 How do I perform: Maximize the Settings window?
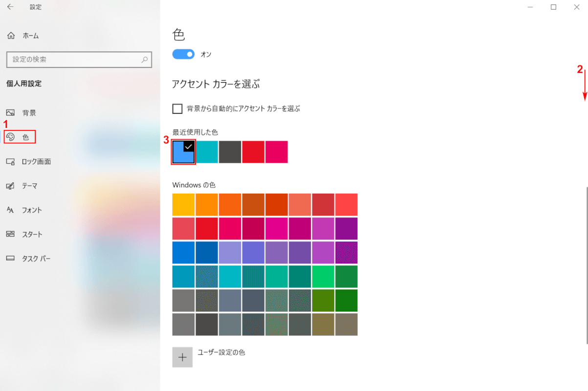[553, 7]
